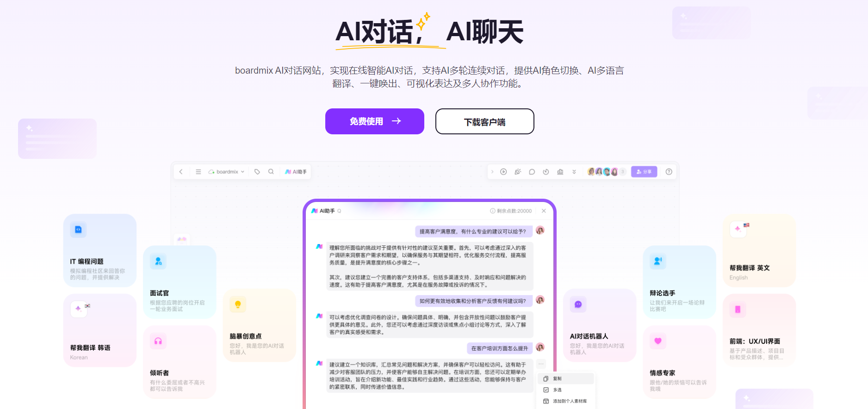Click the search icon next to AI助手 panel title
This screenshot has width=868, height=409.
[339, 211]
